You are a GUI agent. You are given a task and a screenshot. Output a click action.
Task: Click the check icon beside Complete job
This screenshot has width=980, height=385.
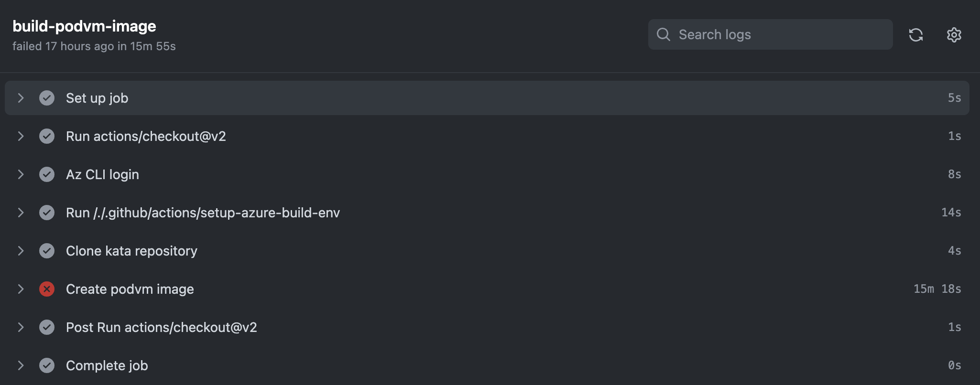click(x=46, y=365)
